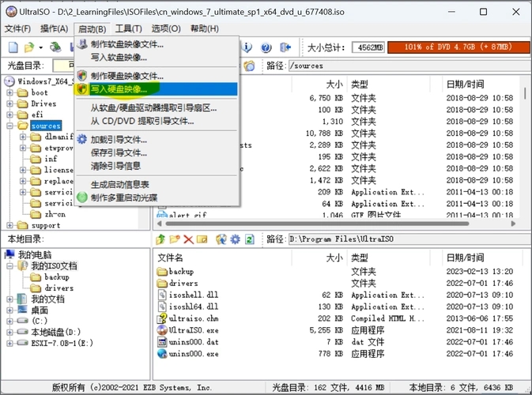The height and width of the screenshot is (395, 532).
Task: Choose 制作硬盘映像文件... from the menu
Action: (157, 76)
